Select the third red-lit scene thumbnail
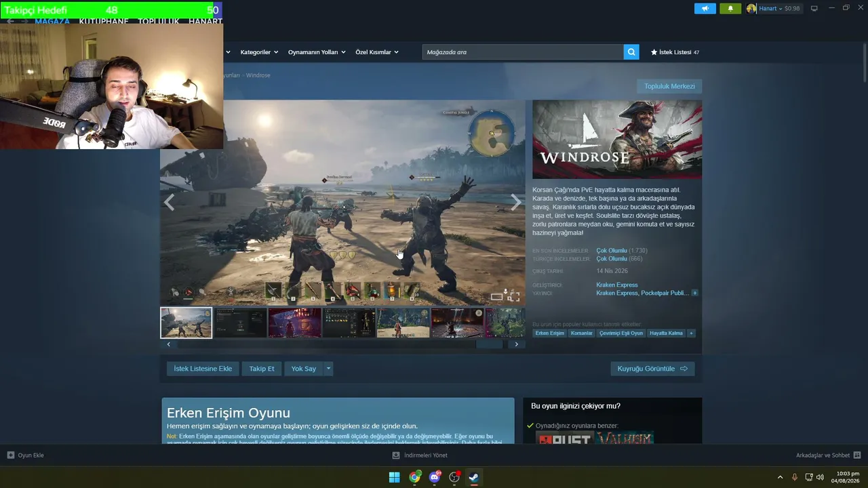The height and width of the screenshot is (488, 868). [x=295, y=323]
